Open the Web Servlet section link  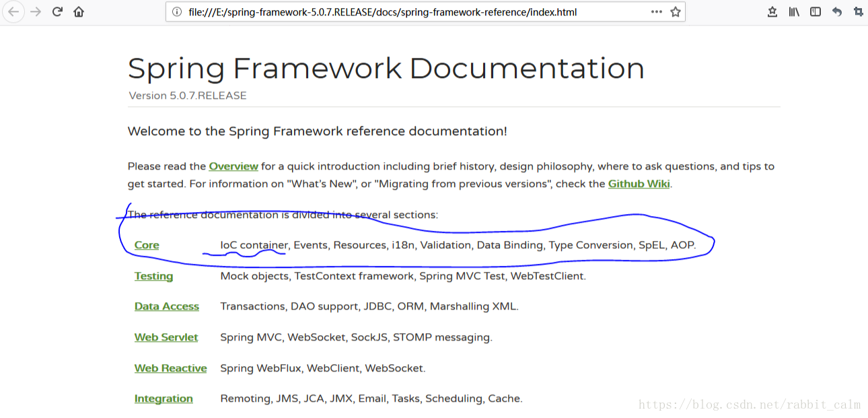166,337
